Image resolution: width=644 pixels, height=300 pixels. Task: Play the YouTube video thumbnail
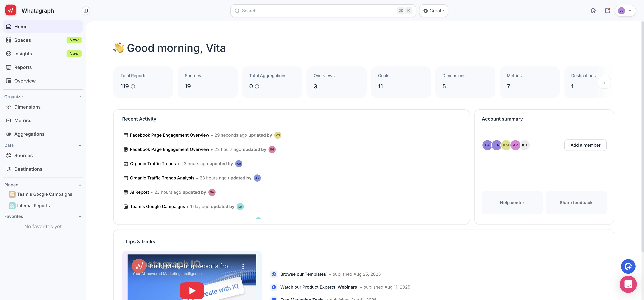click(192, 290)
